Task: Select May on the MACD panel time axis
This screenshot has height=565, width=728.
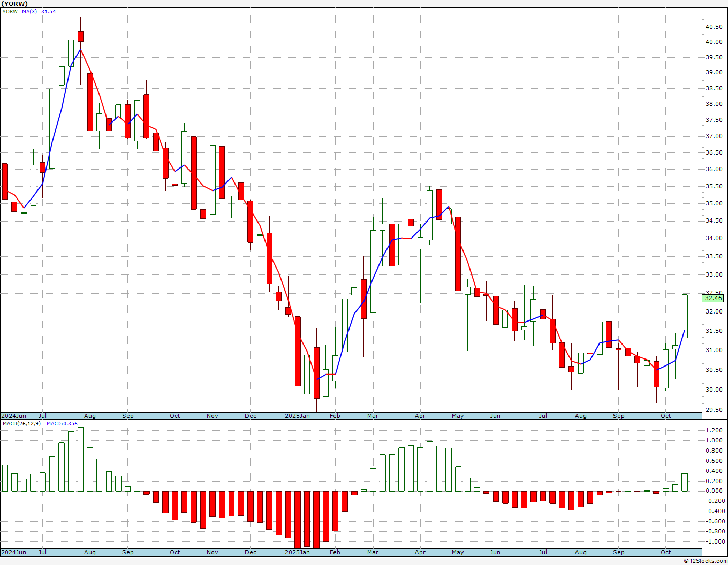Action: click(458, 553)
